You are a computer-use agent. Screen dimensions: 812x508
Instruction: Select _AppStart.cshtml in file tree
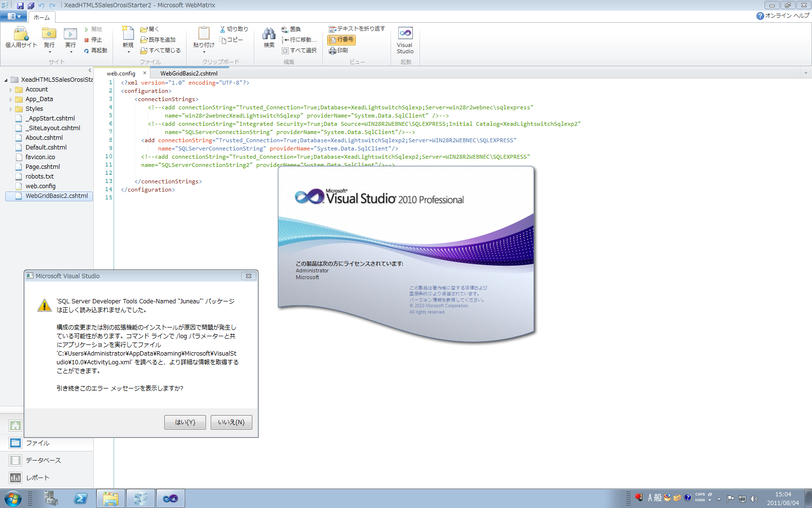pos(50,119)
